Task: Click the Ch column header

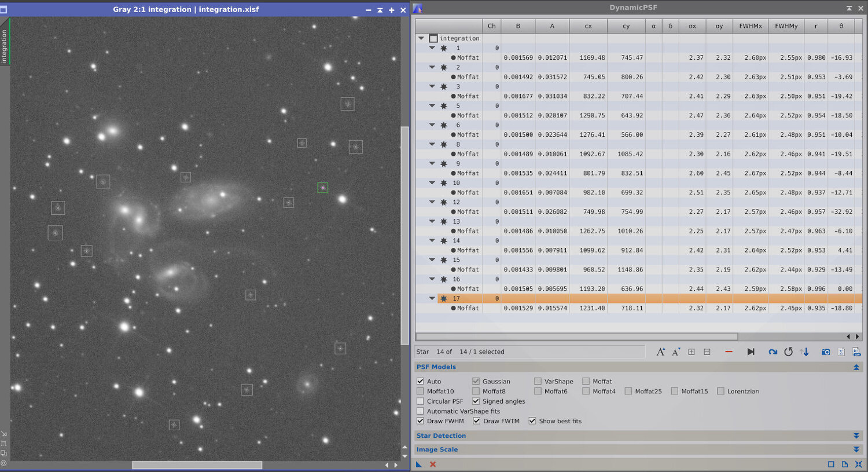Action: [x=491, y=26]
